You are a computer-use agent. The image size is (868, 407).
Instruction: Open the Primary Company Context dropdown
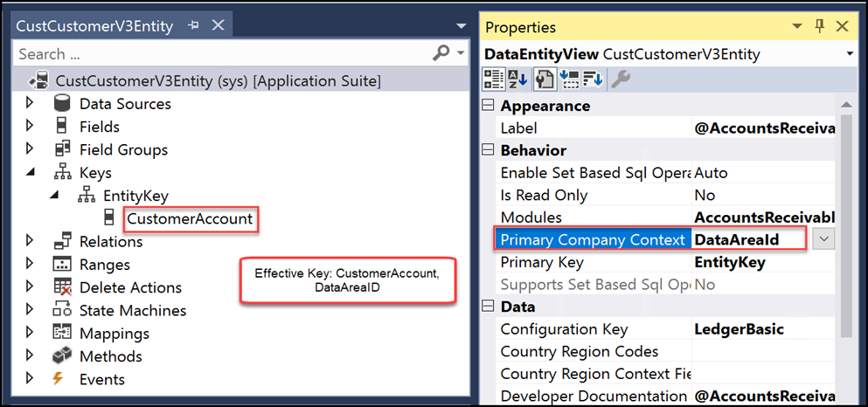pyautogui.click(x=823, y=239)
